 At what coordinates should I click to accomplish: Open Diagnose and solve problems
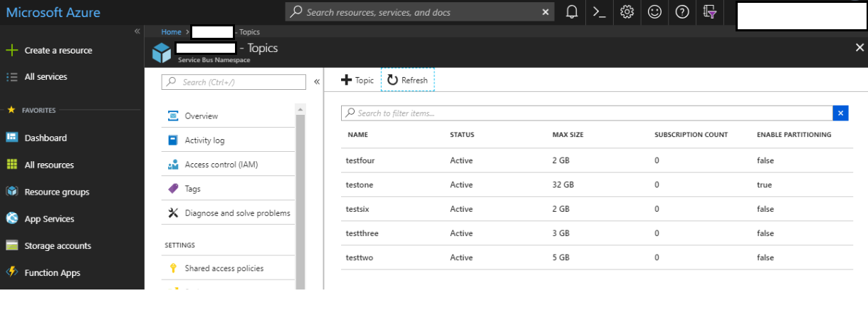pyautogui.click(x=228, y=212)
